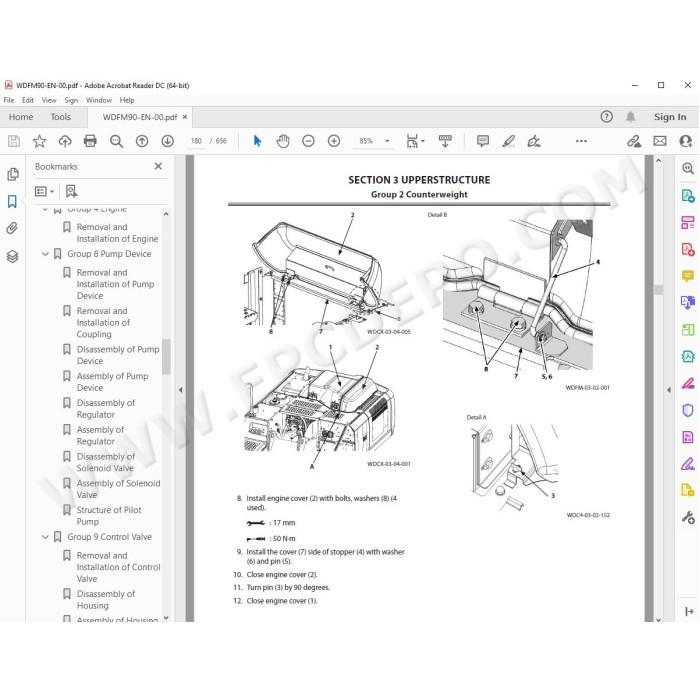Click the Save file icon
The image size is (700, 700).
click(14, 141)
